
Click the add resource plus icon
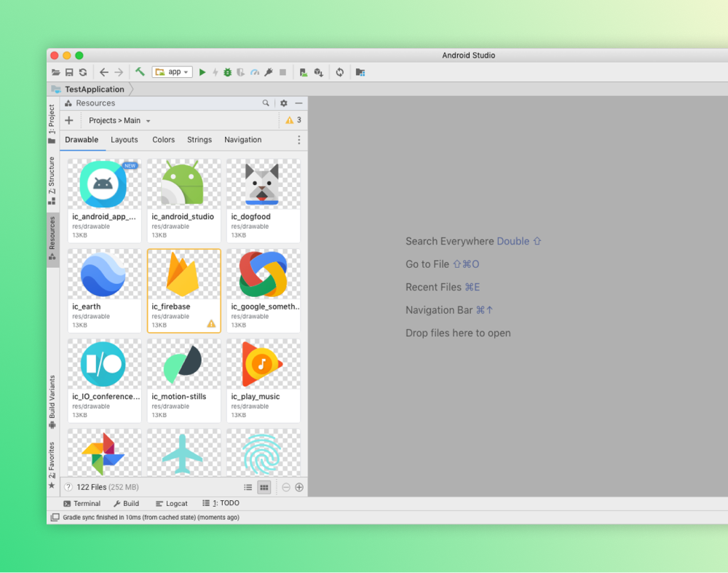(69, 121)
